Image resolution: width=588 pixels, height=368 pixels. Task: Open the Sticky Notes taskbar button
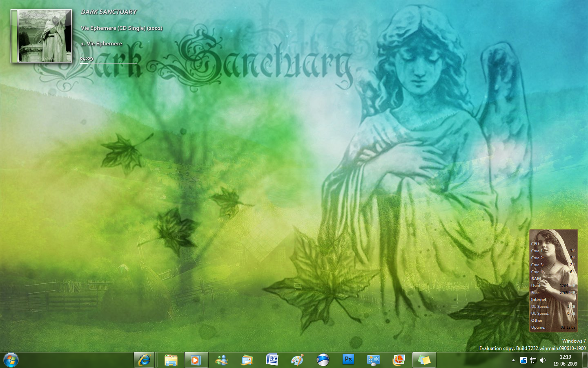click(424, 360)
